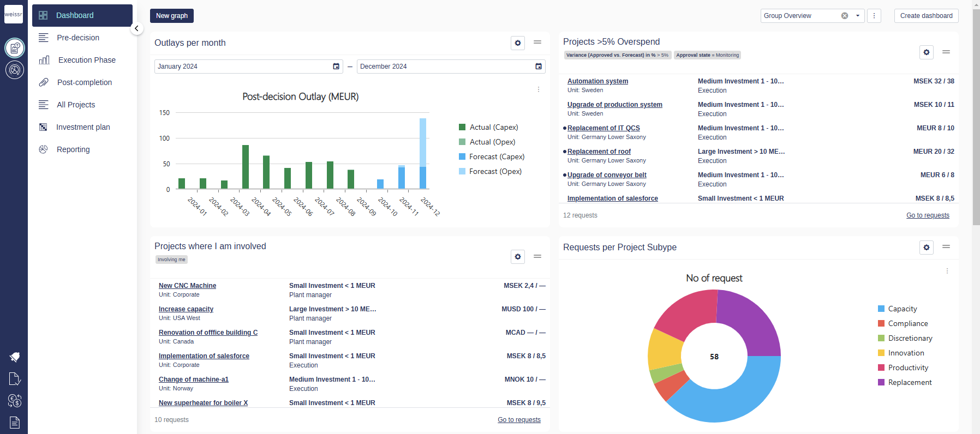Click Go to requests in Overspend panel
Image resolution: width=980 pixels, height=434 pixels.
click(x=928, y=215)
